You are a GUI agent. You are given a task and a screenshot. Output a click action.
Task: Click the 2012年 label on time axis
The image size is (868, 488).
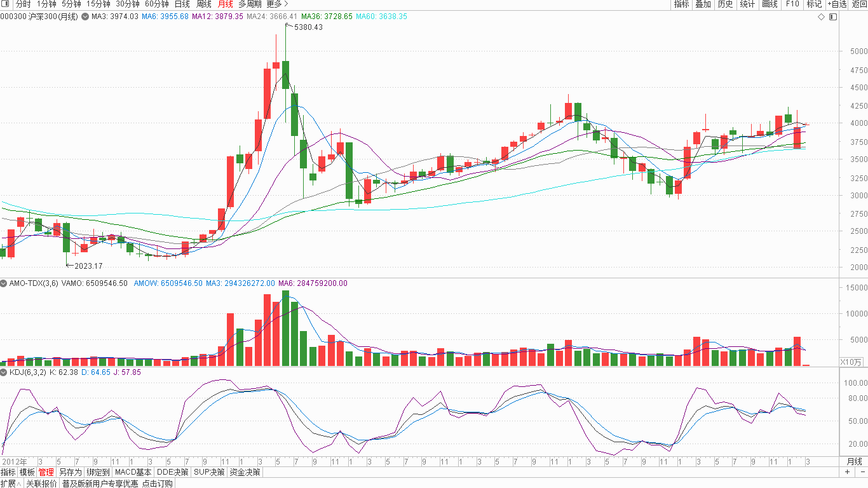[x=15, y=461]
